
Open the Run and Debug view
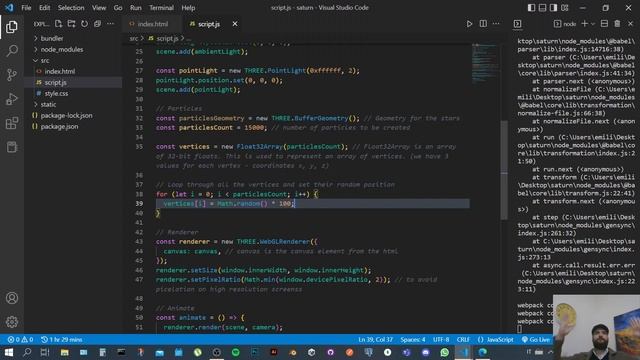point(12,99)
